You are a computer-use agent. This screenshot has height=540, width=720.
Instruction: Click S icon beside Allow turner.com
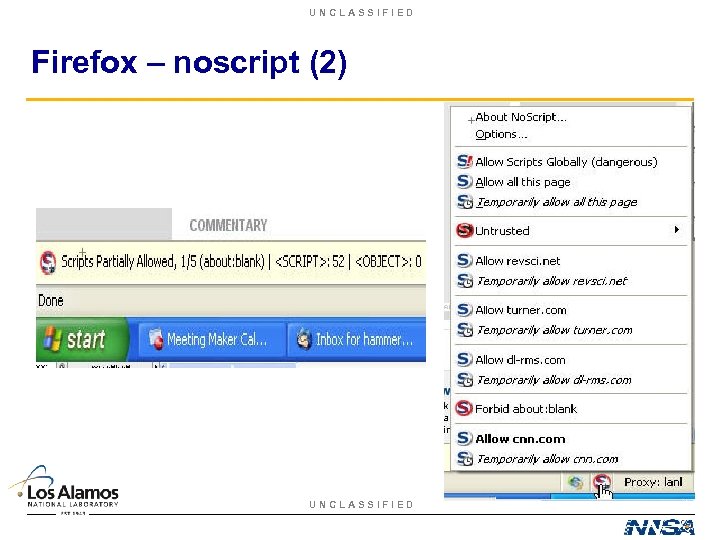pyautogui.click(x=464, y=309)
